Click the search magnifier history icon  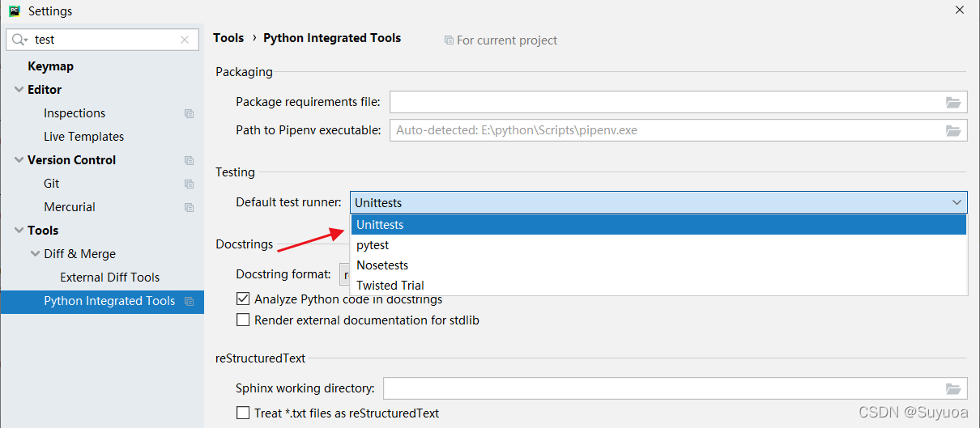pyautogui.click(x=19, y=40)
